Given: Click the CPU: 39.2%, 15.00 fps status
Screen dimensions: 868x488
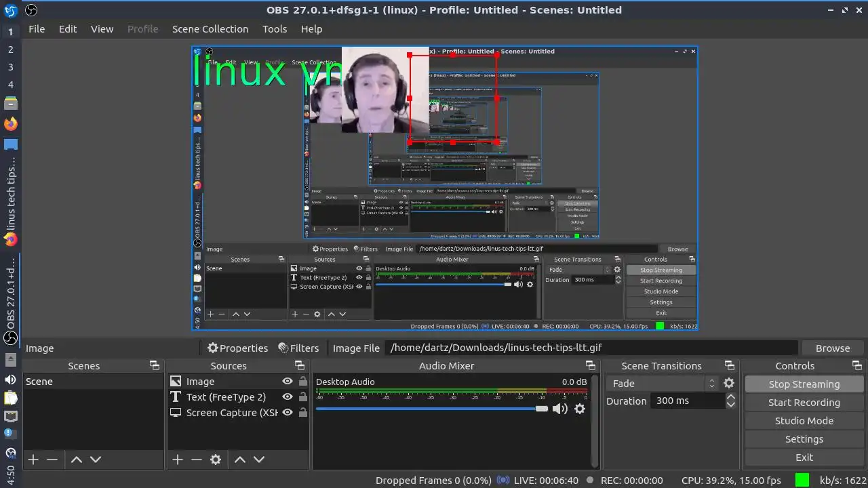Looking at the screenshot, I should [731, 481].
